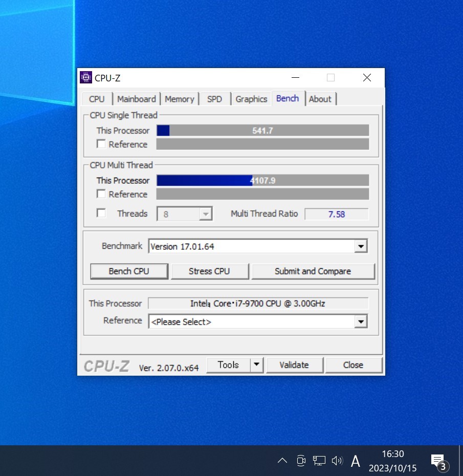Start benchmark with Bench CPU button
This screenshot has height=476, width=463.
point(129,271)
